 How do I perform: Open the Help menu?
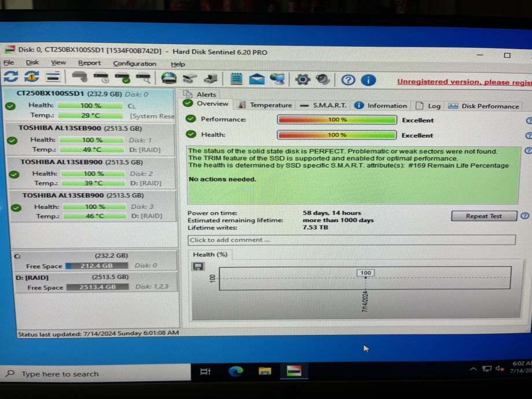(178, 64)
